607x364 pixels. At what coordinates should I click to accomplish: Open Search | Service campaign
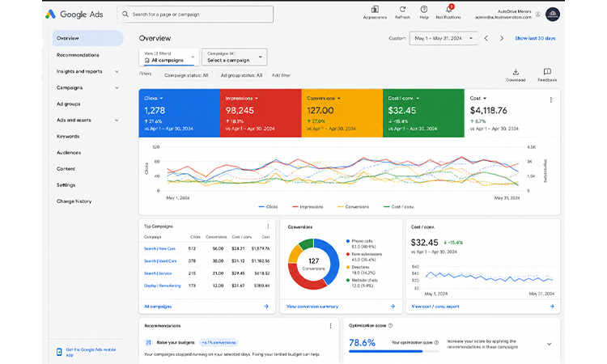pos(158,273)
